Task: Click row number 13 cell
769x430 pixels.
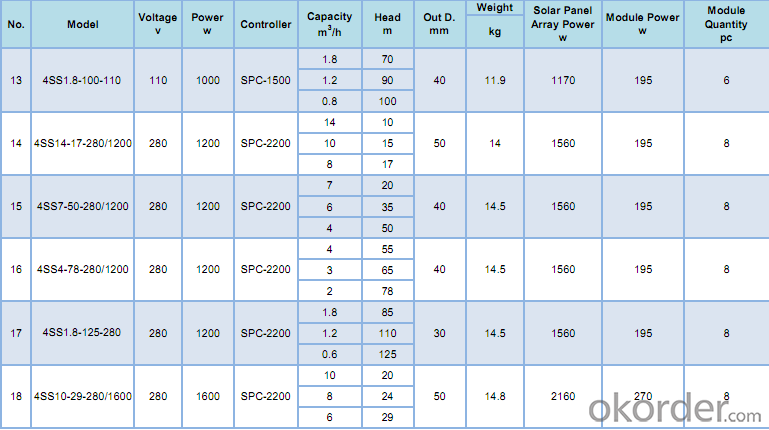Action: (x=16, y=80)
